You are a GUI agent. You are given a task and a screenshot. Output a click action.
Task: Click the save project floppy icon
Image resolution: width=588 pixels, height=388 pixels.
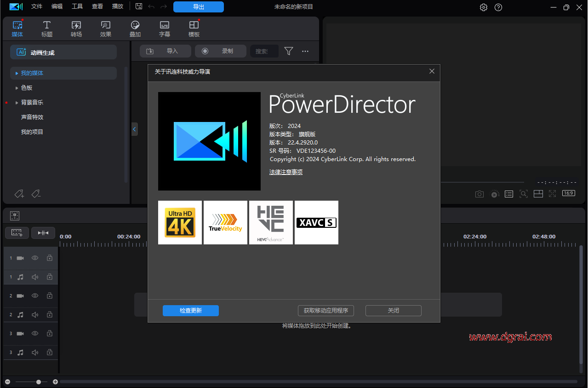click(139, 6)
